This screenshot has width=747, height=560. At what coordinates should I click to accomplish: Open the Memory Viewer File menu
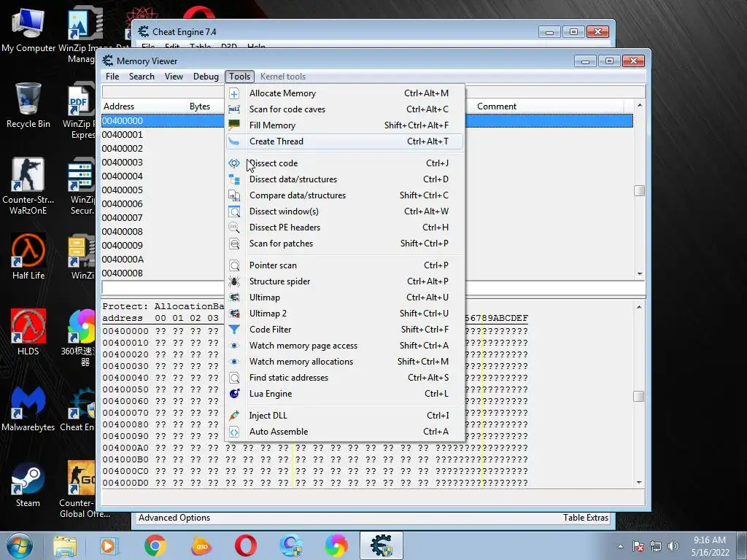pos(112,77)
